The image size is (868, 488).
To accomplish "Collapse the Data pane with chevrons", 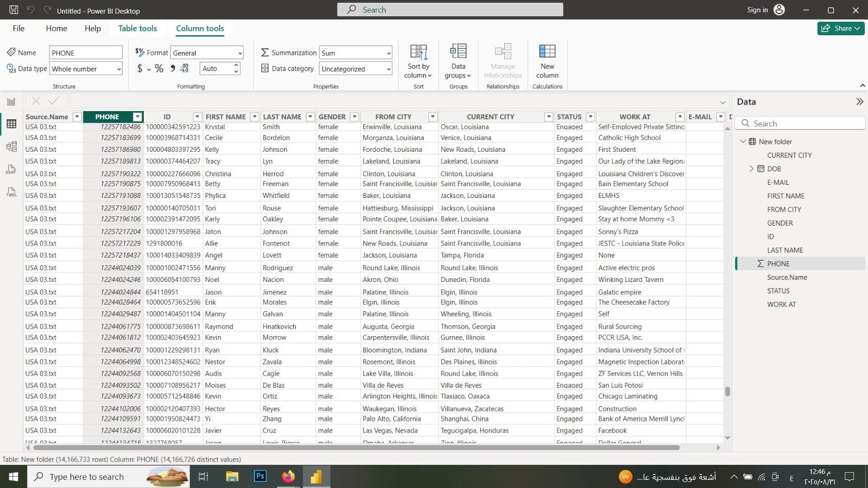I will (x=859, y=101).
